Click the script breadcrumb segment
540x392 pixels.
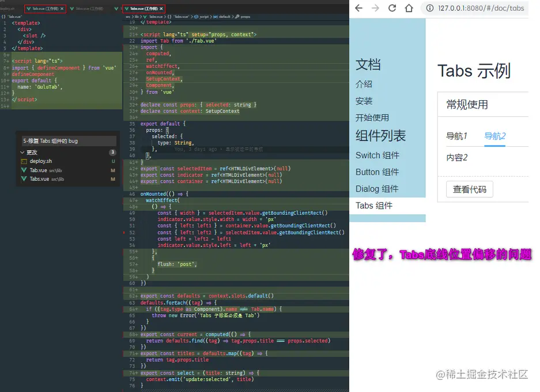204,17
